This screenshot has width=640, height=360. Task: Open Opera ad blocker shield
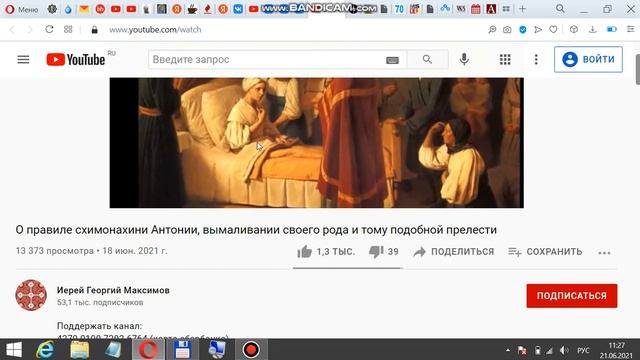[x=522, y=29]
